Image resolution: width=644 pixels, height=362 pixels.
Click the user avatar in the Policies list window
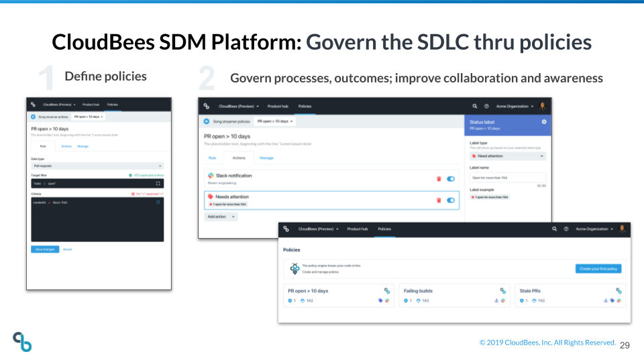tap(623, 229)
